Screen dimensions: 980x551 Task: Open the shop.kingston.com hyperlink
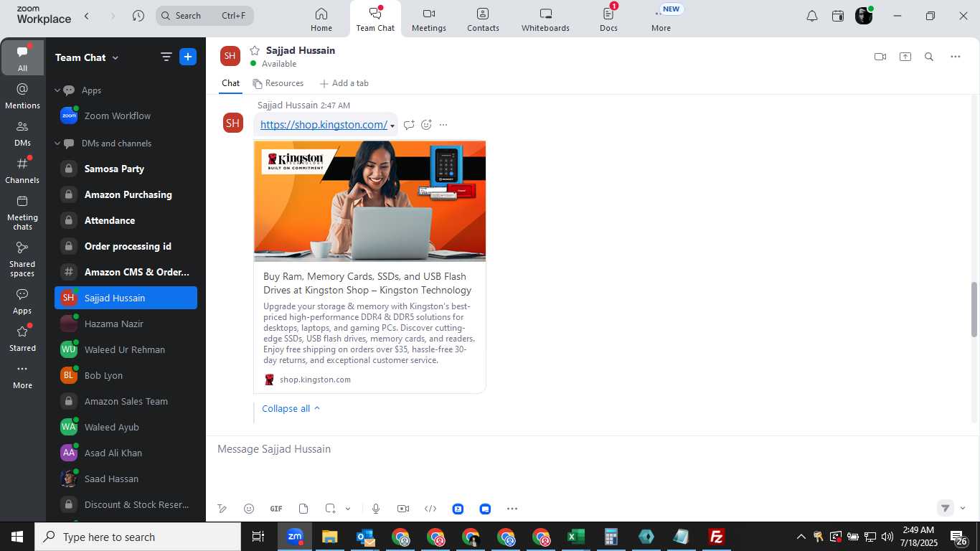(x=324, y=125)
